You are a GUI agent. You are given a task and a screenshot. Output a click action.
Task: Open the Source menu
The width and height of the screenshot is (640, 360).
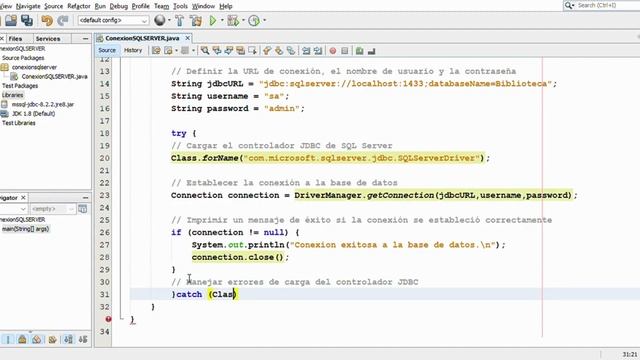point(53,6)
